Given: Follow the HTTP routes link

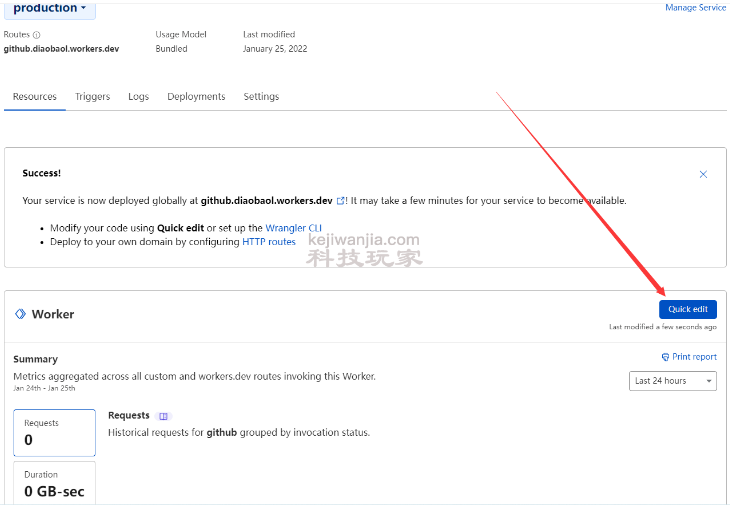Looking at the screenshot, I should pos(269,242).
